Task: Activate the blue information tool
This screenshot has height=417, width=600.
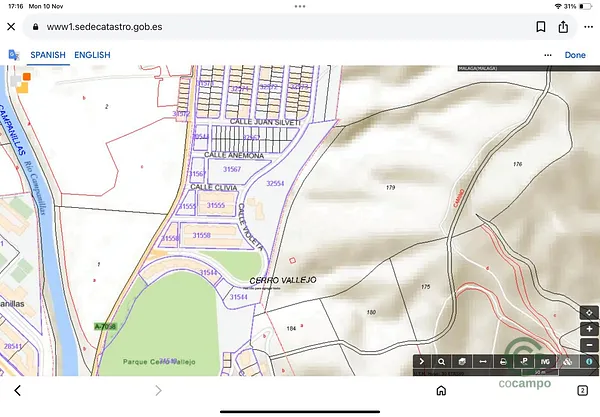Action: [589, 361]
